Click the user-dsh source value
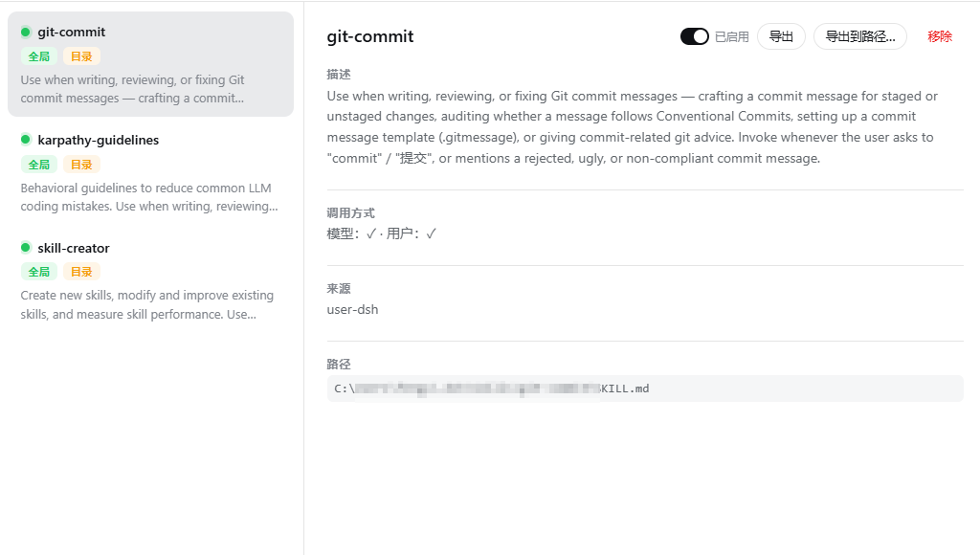The width and height of the screenshot is (980, 555). [352, 309]
